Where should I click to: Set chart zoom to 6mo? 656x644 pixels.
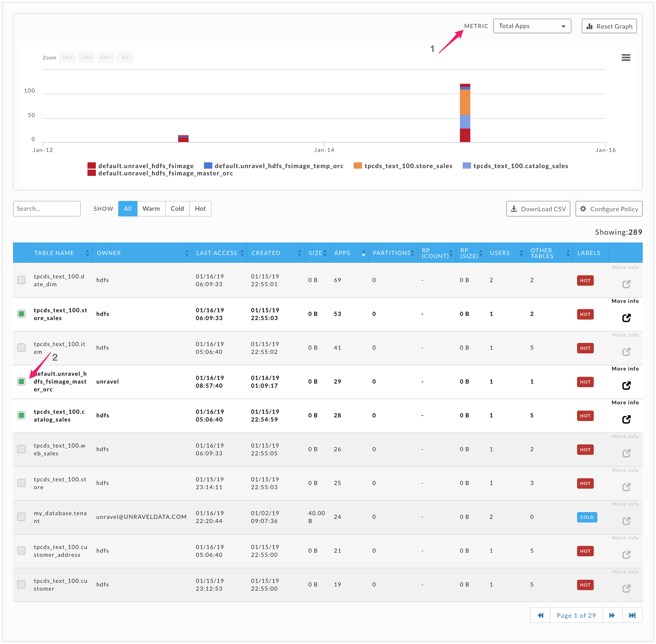tap(106, 57)
